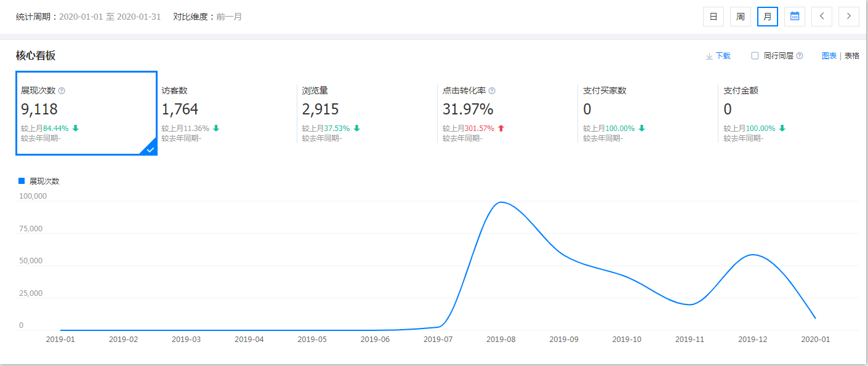Select the 支付买家数 metric card
The width and height of the screenshot is (868, 366).
point(646,114)
